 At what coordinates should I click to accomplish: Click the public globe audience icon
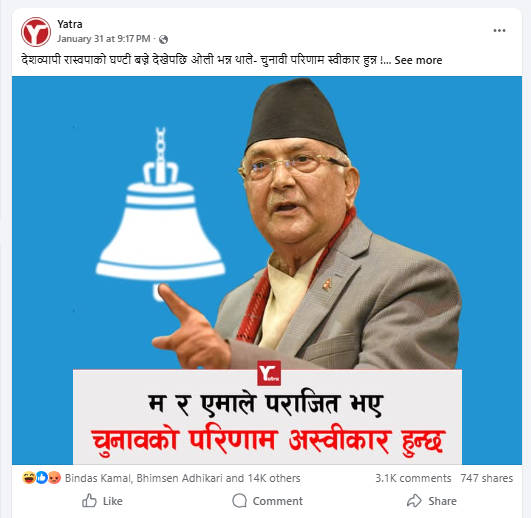[164, 40]
